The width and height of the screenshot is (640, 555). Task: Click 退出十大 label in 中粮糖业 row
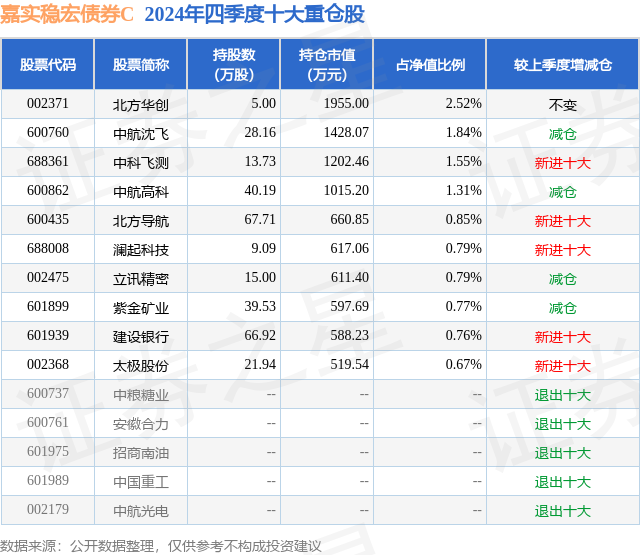point(562,395)
